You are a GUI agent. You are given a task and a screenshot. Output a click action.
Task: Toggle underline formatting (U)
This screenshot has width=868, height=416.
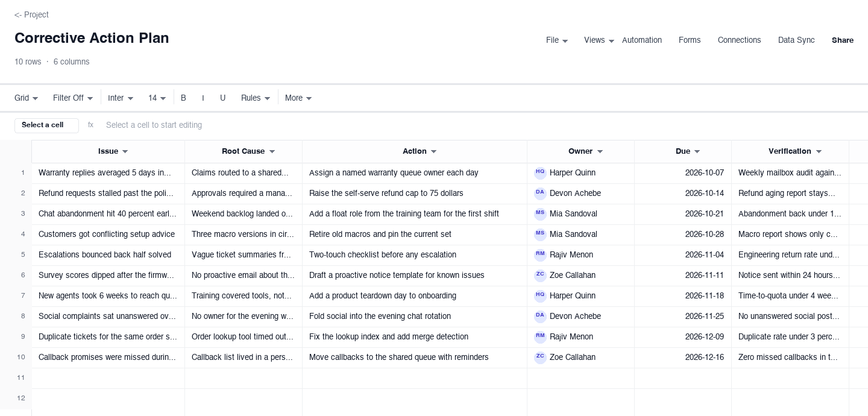point(223,98)
